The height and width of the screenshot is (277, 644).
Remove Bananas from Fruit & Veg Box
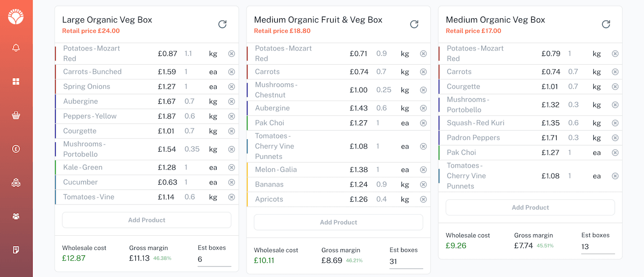423,185
